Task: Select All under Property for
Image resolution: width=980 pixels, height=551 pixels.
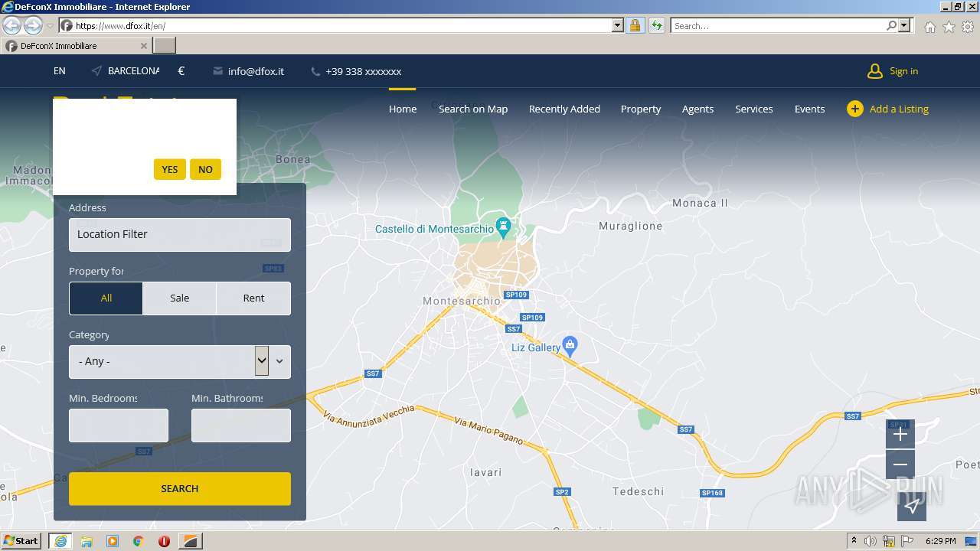Action: click(106, 298)
